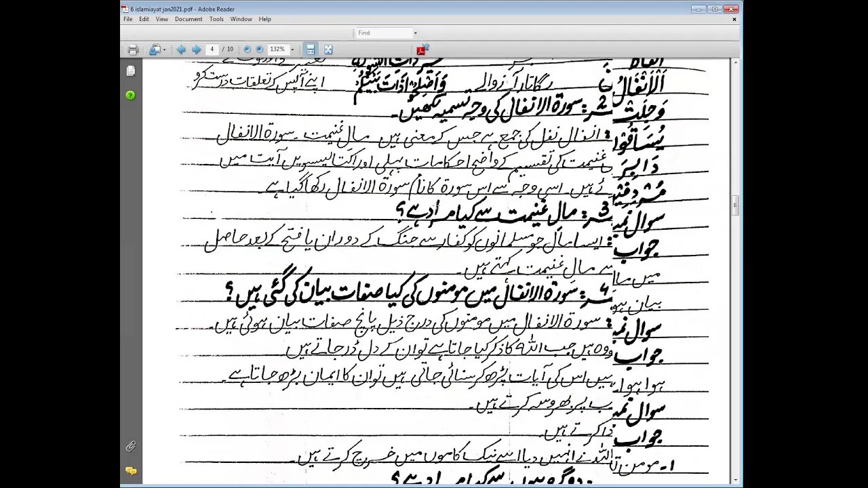This screenshot has height=488, width=868.
Task: Click the scroll up arrow of the document
Action: [735, 62]
